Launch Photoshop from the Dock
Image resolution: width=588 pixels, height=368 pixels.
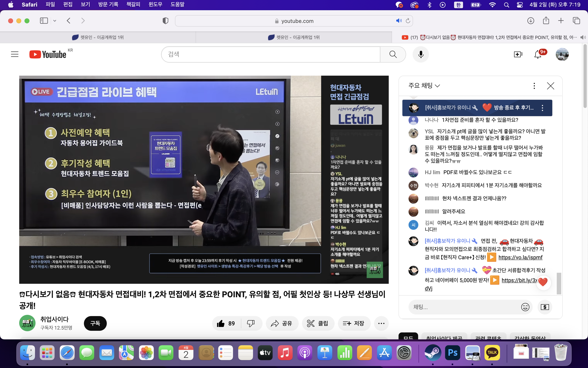tap(452, 352)
